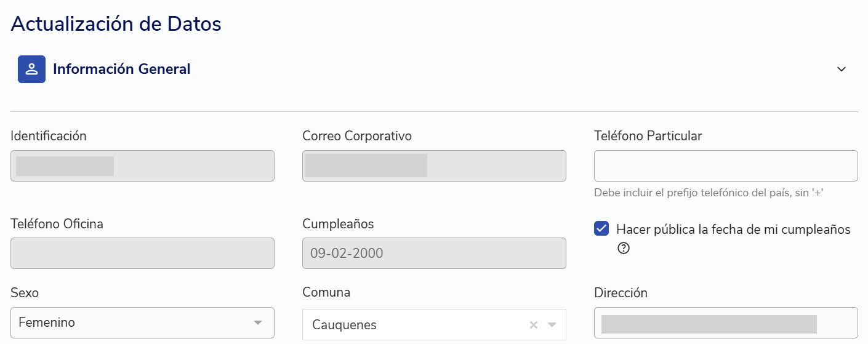Click the Correo Corporativo field
868x344 pixels.
(x=434, y=166)
